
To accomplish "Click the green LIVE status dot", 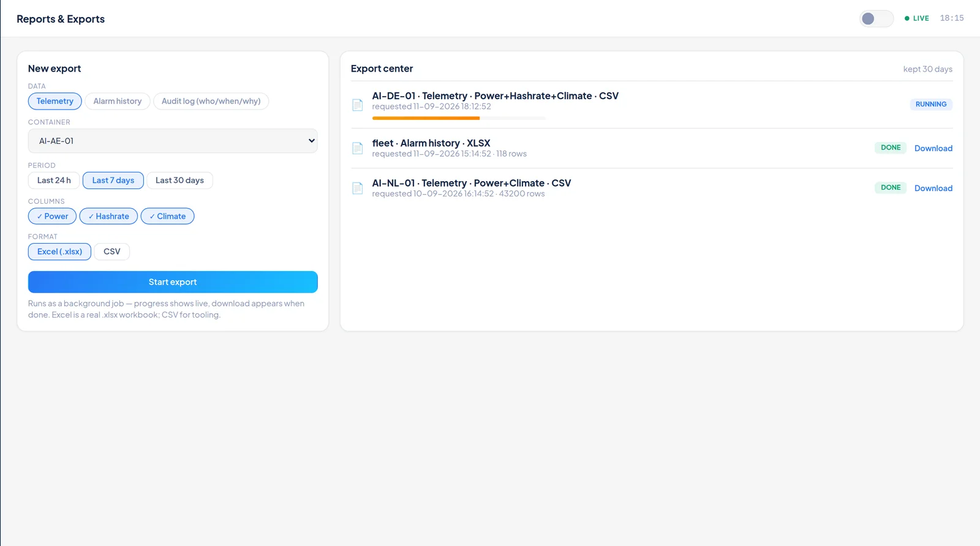I will coord(907,18).
